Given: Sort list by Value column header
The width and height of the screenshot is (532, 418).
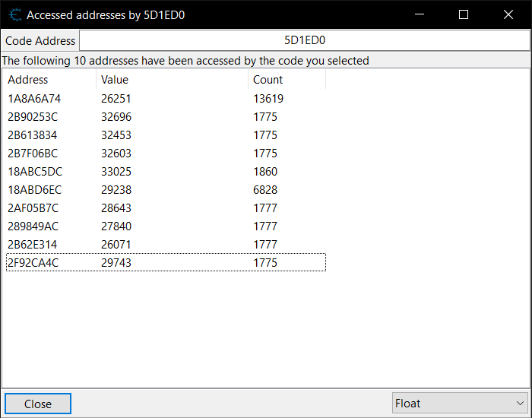Looking at the screenshot, I should pyautogui.click(x=172, y=80).
